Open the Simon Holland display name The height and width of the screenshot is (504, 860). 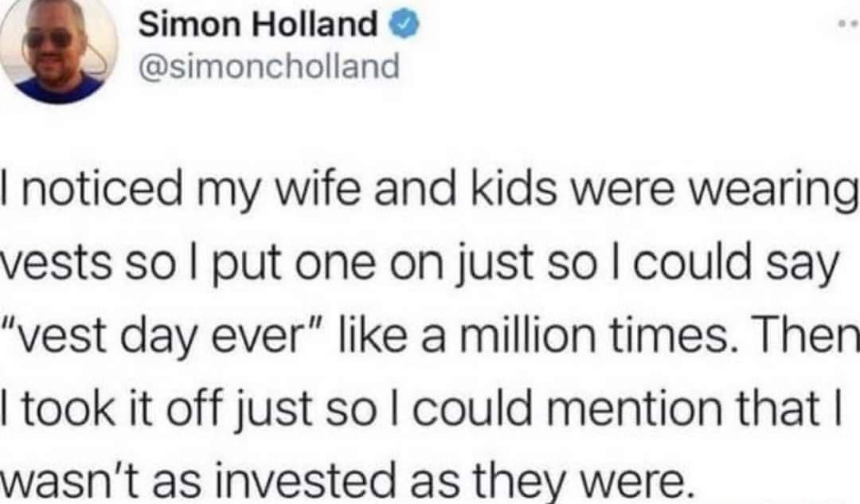coord(258,27)
